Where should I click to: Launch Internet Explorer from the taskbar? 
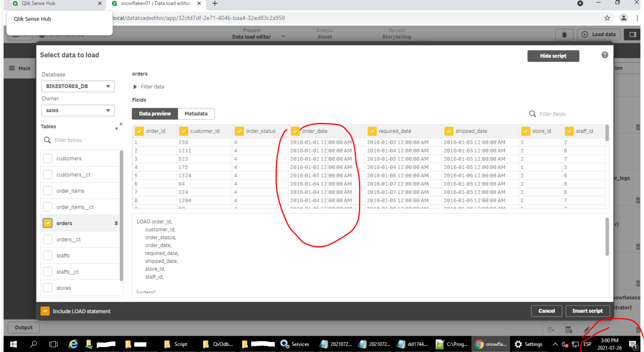pos(73,344)
